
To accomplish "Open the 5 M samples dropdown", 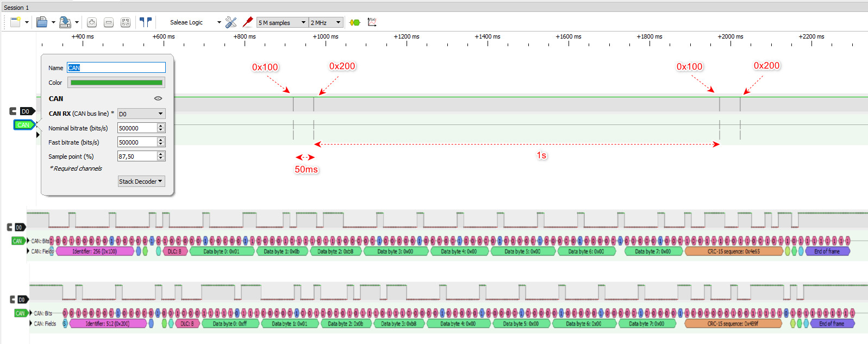I will tap(282, 22).
